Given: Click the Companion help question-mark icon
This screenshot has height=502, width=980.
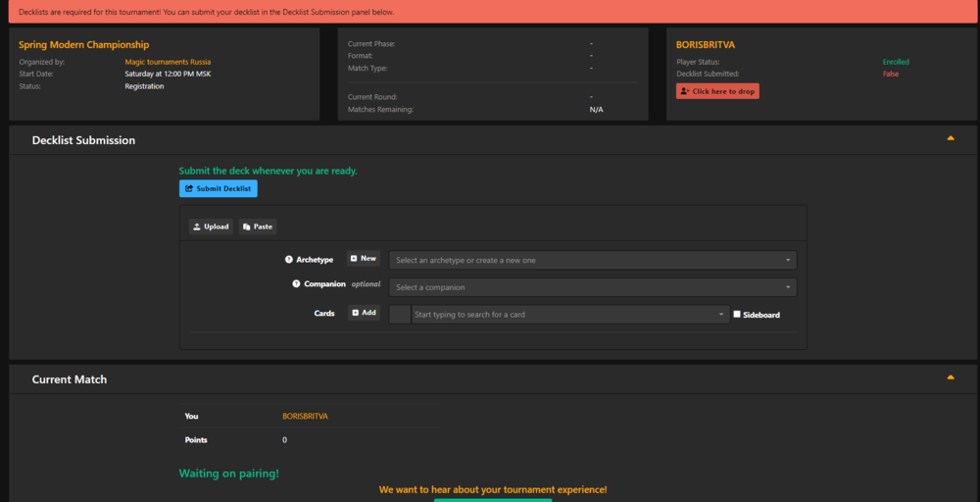Looking at the screenshot, I should pyautogui.click(x=296, y=284).
